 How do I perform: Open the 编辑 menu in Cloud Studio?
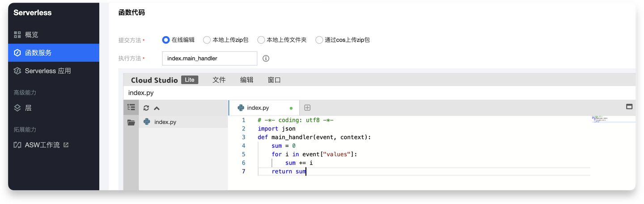coord(246,80)
